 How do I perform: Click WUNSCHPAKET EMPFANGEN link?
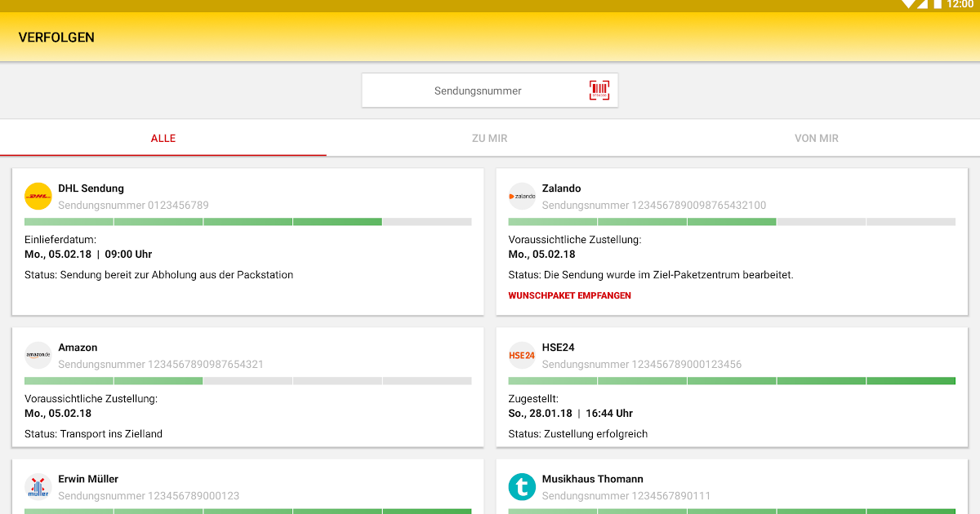569,295
